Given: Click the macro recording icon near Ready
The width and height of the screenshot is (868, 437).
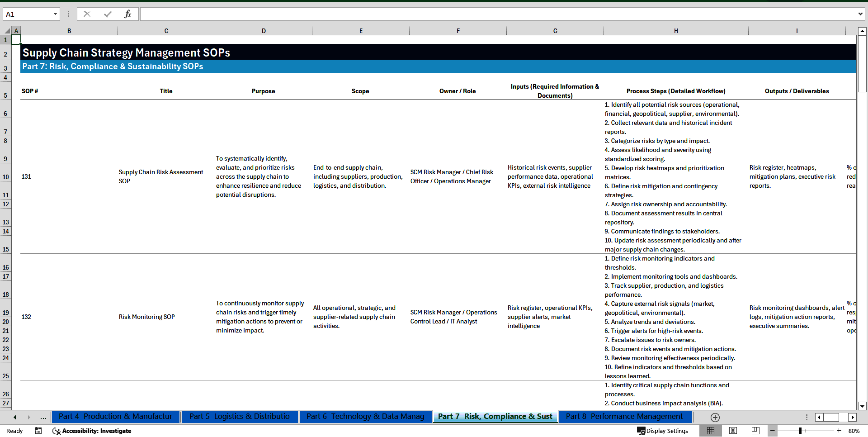Looking at the screenshot, I should pos(38,431).
